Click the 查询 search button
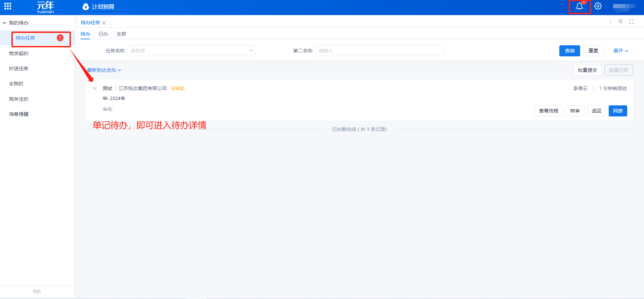The height and width of the screenshot is (299, 644). (569, 51)
